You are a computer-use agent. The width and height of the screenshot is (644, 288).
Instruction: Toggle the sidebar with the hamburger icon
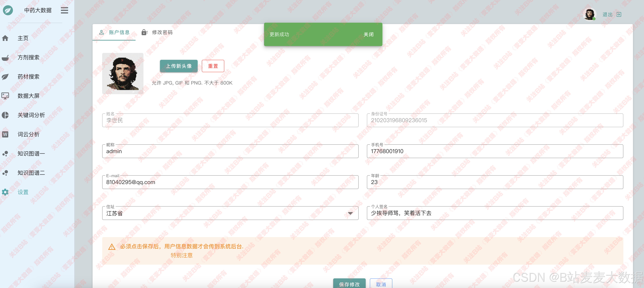64,10
